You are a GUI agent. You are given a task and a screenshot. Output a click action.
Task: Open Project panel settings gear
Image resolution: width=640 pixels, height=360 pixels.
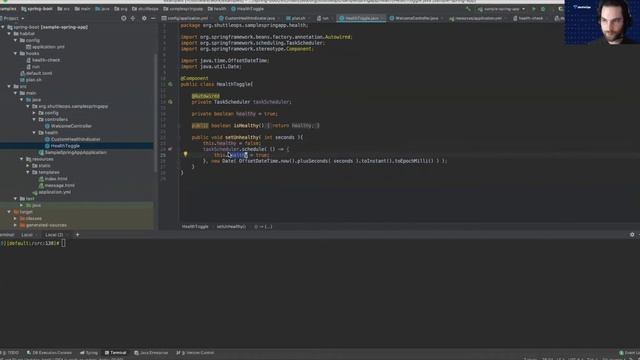[x=144, y=18]
